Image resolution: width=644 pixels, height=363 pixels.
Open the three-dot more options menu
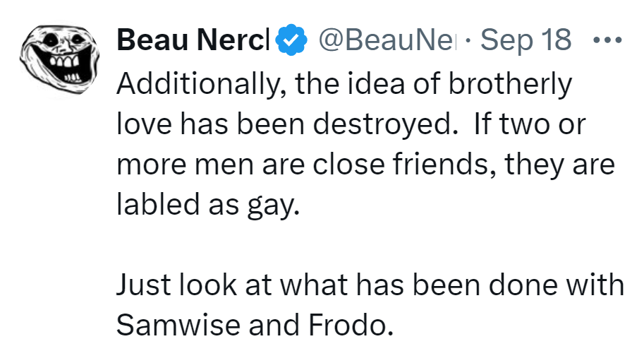tap(607, 40)
